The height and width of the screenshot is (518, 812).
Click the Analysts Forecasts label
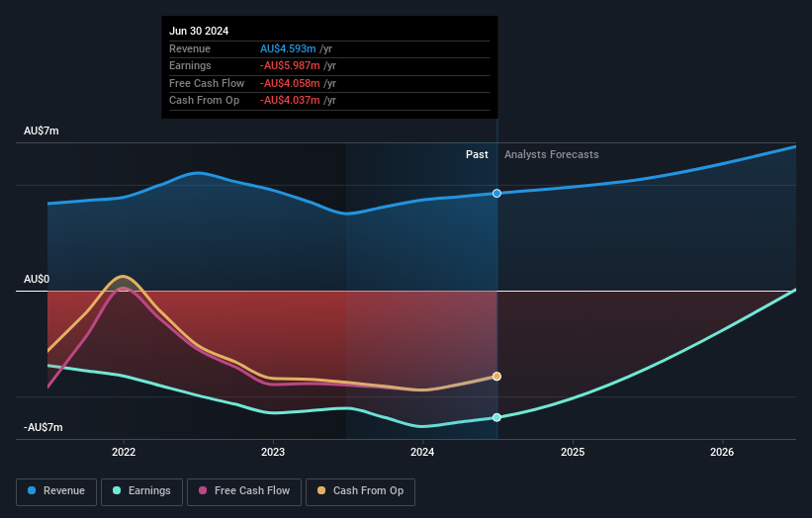pyautogui.click(x=552, y=154)
